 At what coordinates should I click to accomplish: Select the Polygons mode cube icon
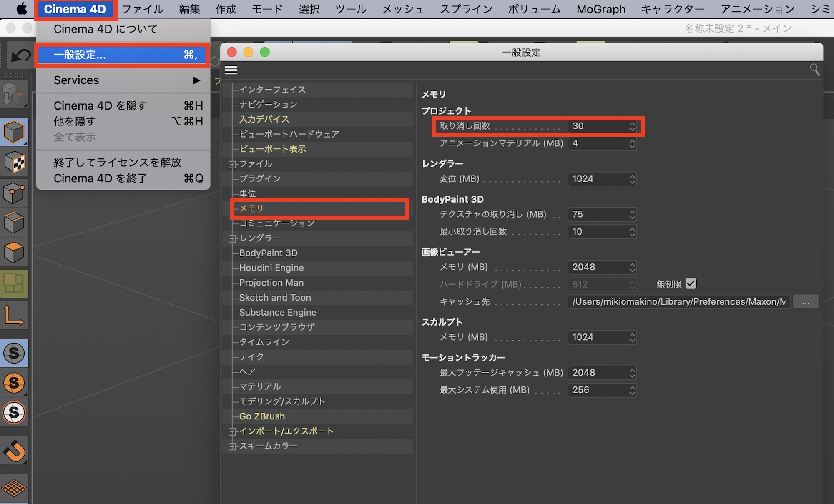click(14, 252)
